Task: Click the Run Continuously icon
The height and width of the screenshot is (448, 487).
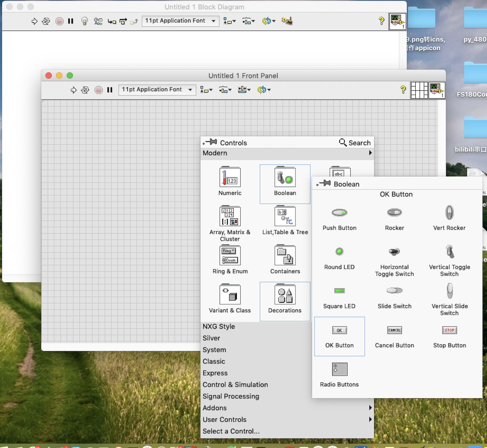Action: [x=85, y=90]
